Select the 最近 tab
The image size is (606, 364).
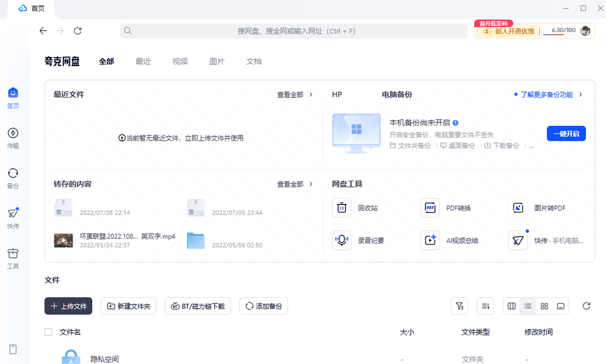pyautogui.click(x=143, y=61)
